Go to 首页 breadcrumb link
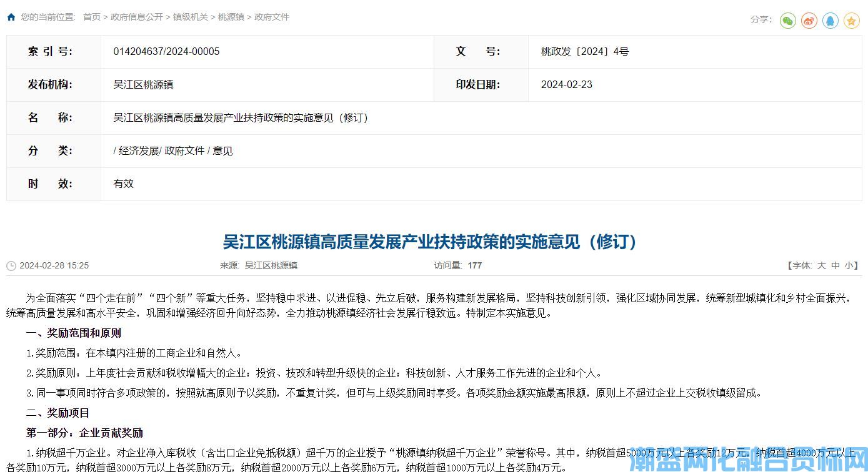The image size is (868, 472). [x=92, y=17]
